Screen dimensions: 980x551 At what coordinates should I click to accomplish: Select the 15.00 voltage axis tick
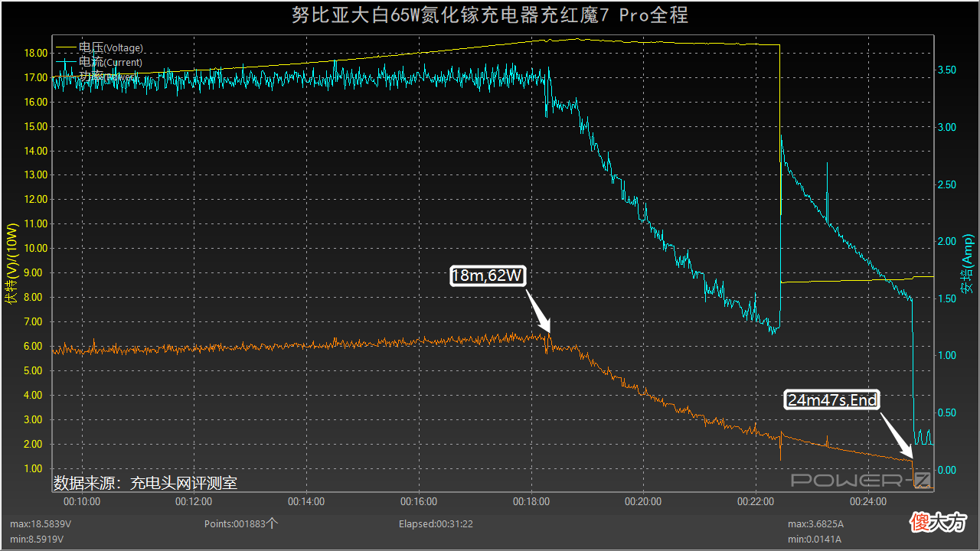click(35, 126)
